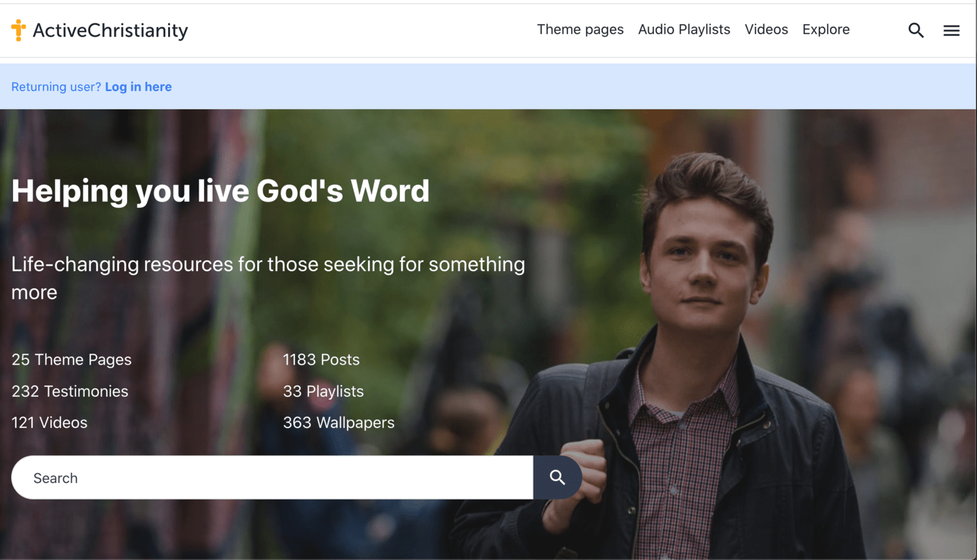Open Audio Playlists navigation item
Viewport: 977px width, 560px height.
point(684,30)
